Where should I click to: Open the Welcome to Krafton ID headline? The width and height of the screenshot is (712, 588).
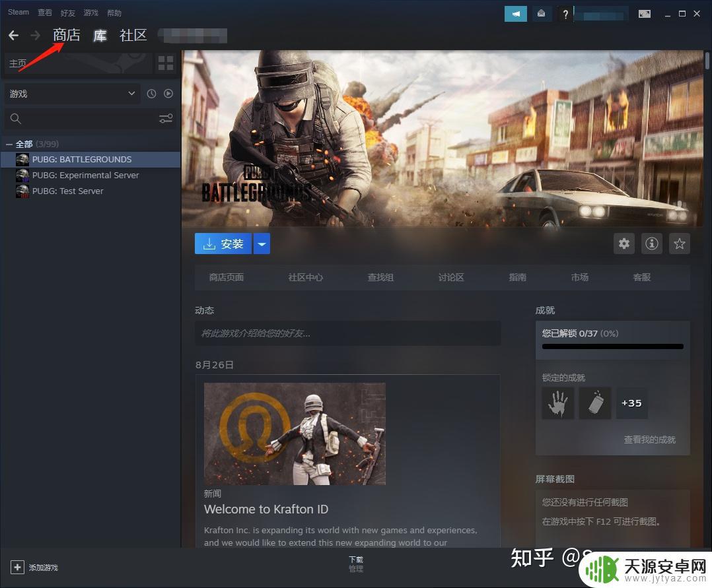pos(266,509)
